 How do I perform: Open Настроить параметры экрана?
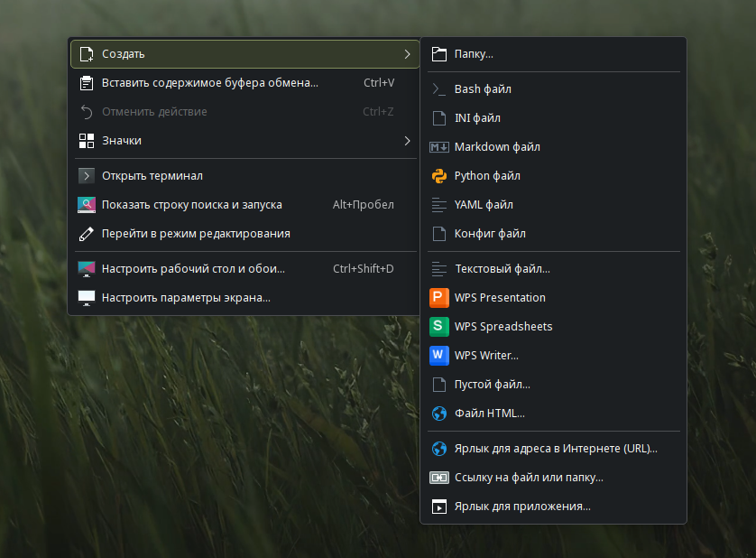(186, 298)
